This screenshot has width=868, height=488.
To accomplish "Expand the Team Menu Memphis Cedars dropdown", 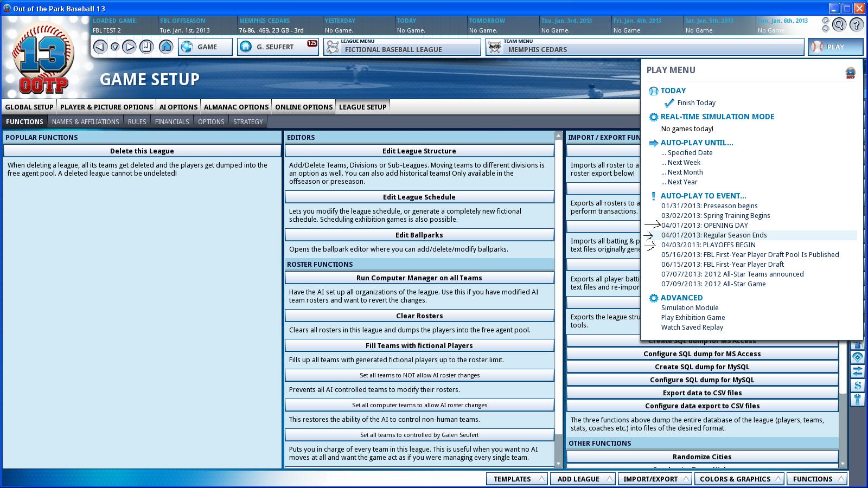I will click(644, 47).
